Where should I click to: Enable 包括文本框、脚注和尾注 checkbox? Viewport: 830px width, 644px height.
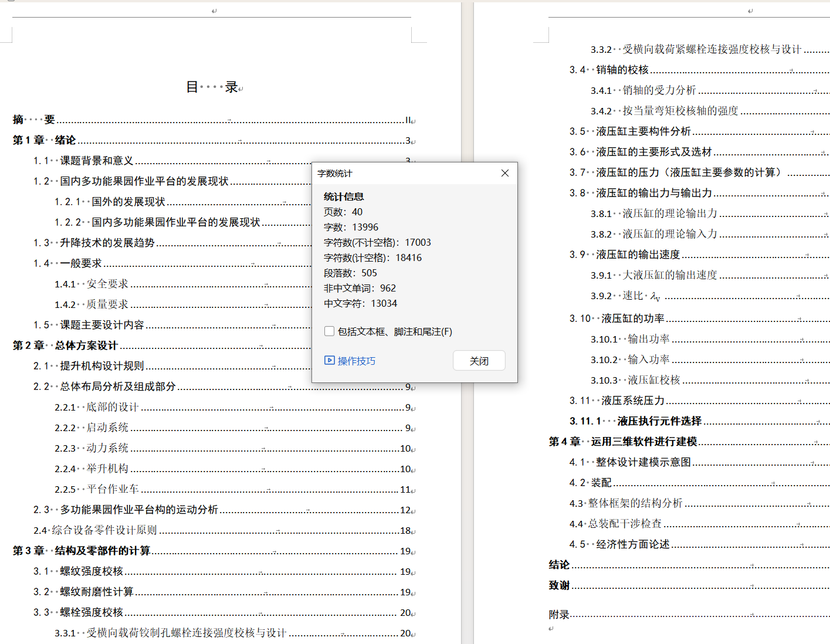point(330,331)
